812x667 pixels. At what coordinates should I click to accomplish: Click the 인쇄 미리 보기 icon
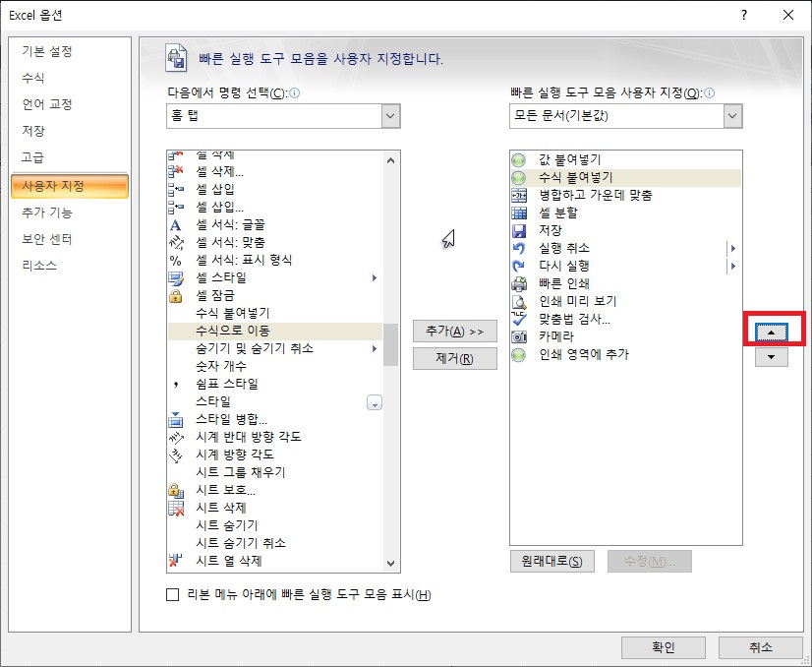click(519, 302)
